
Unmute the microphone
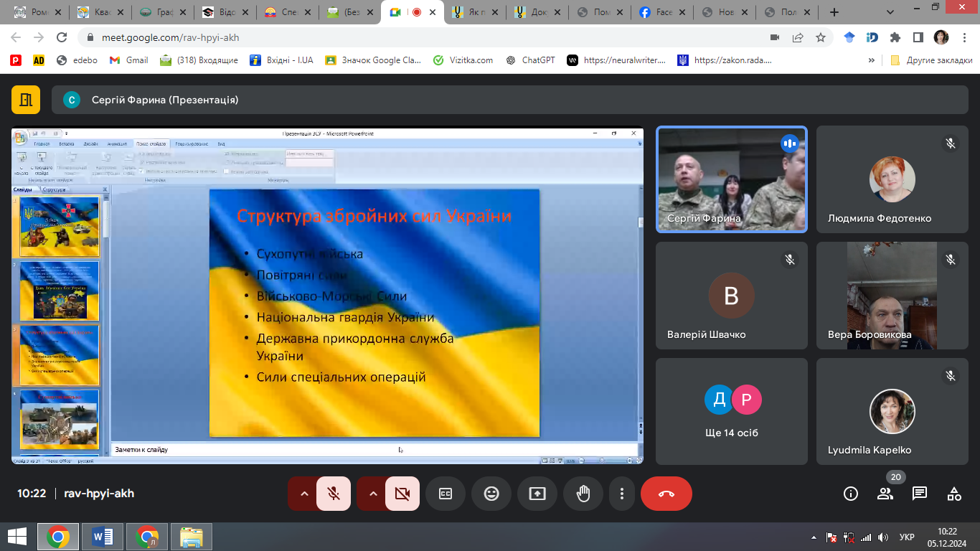(x=334, y=494)
